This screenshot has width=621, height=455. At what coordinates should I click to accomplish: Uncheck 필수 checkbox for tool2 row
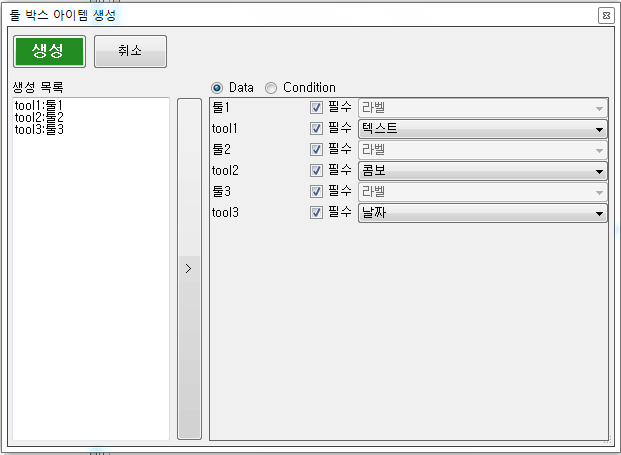click(316, 170)
